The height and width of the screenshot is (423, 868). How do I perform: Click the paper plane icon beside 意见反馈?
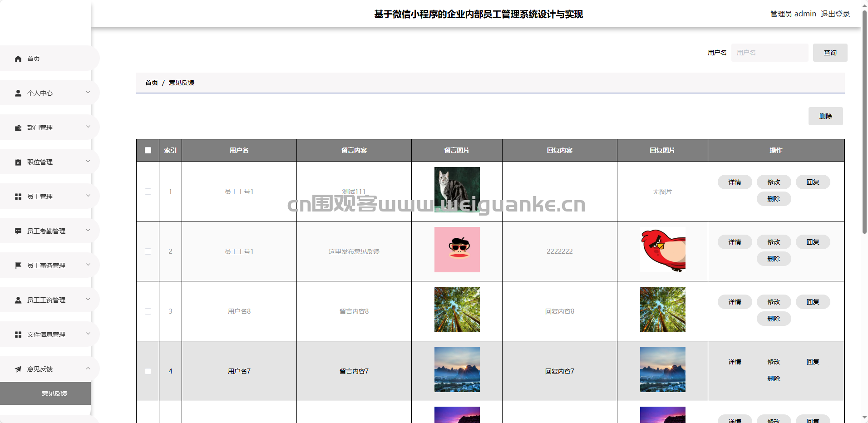[18, 369]
